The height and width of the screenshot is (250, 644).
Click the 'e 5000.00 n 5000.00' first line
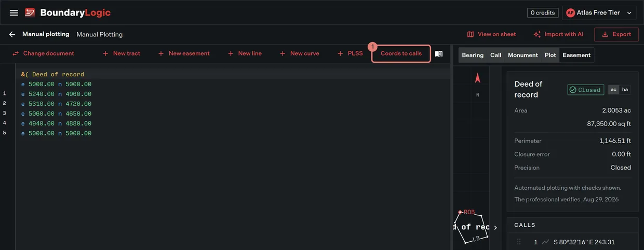pos(56,84)
